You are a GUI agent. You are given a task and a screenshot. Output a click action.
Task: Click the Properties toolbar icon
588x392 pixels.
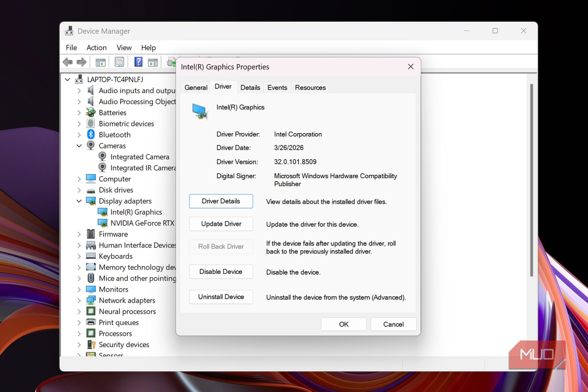click(x=119, y=62)
